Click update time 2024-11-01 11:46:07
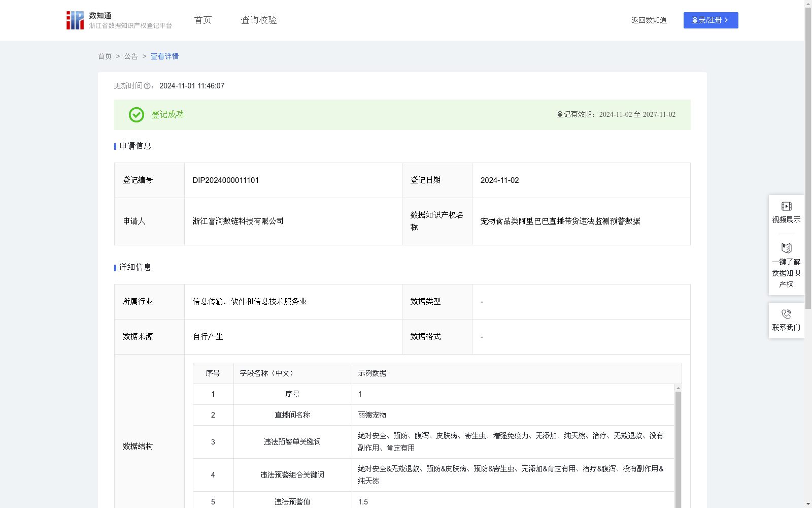 coord(192,86)
